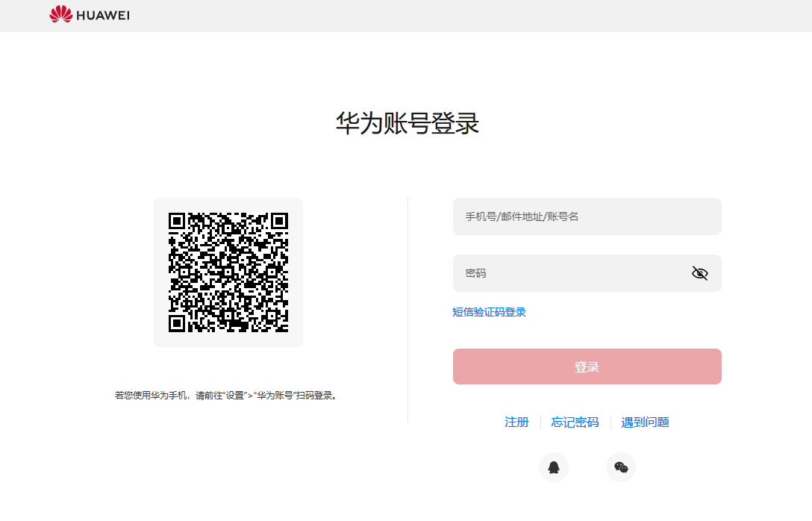
Task: Click the red 登录 button
Action: [x=587, y=366]
